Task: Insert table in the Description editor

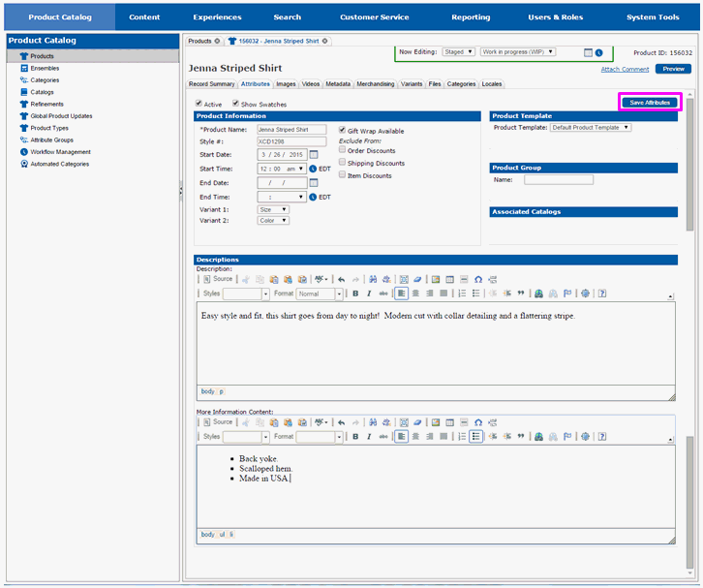Action: 449,279
